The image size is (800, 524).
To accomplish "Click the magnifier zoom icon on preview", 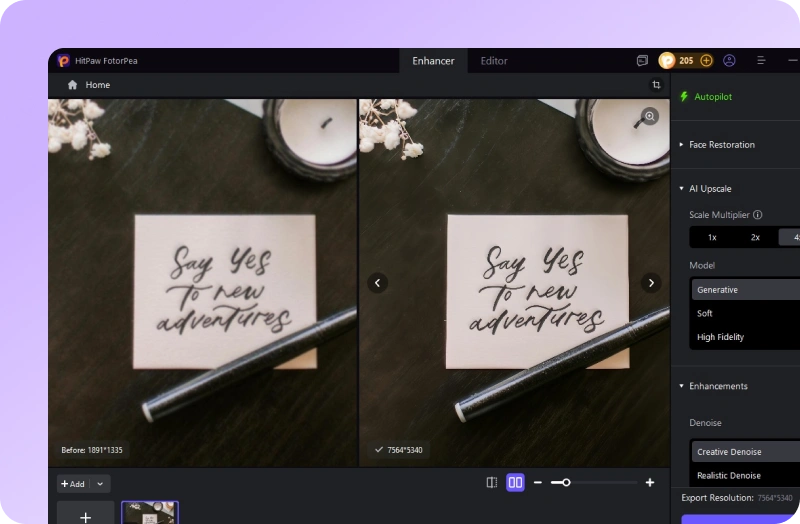I will coord(649,116).
